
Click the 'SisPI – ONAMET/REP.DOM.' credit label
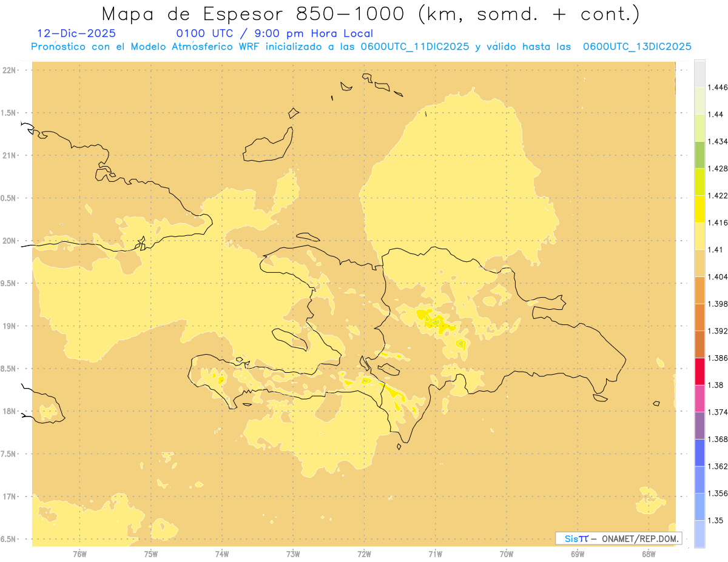click(619, 538)
